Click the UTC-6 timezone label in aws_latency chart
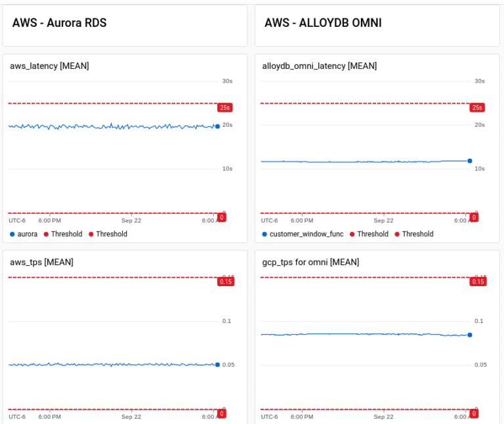The image size is (504, 424). (17, 221)
